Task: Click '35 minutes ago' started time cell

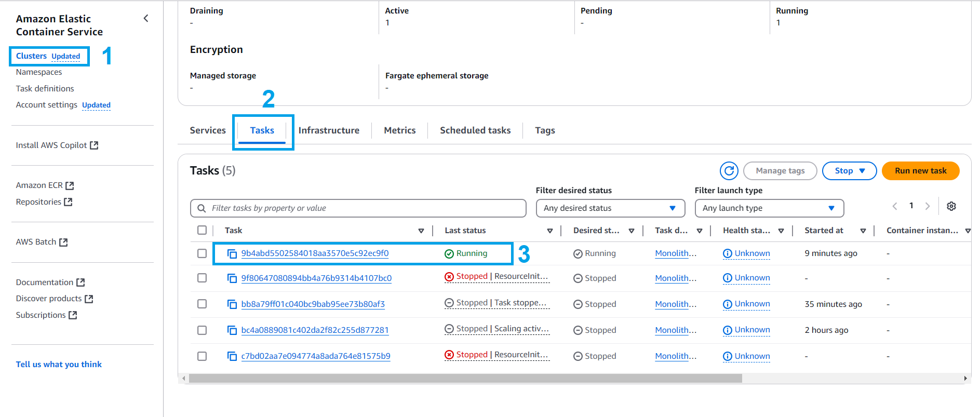Action: (x=833, y=304)
